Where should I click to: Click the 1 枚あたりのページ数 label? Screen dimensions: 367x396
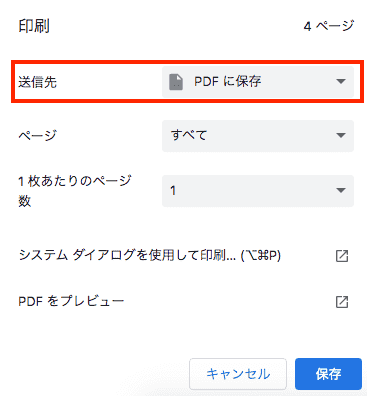tap(75, 191)
